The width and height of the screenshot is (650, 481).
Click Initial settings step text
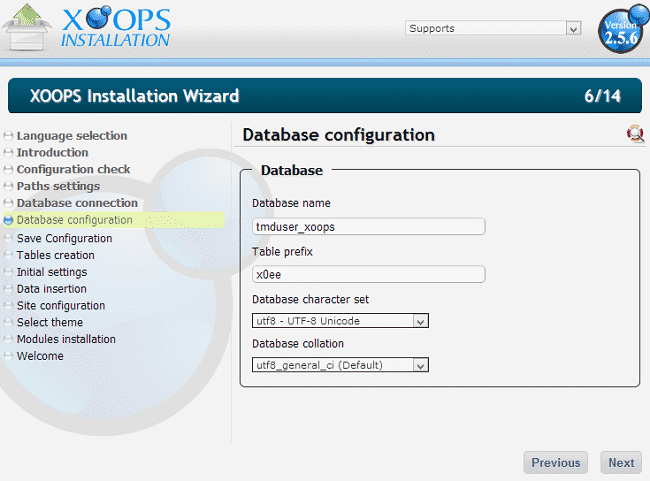[x=52, y=272]
